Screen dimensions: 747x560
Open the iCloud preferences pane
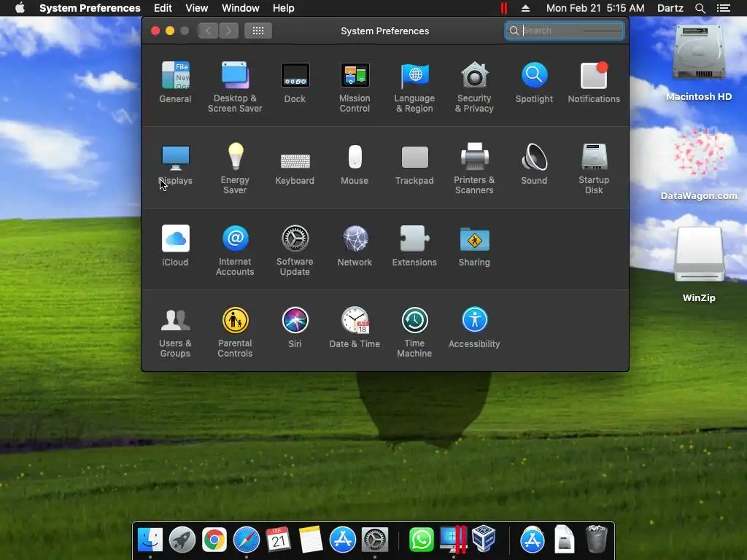click(175, 245)
